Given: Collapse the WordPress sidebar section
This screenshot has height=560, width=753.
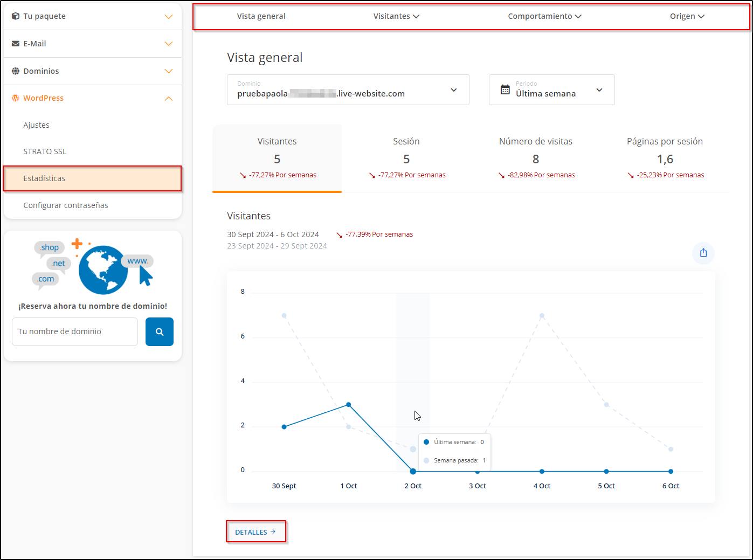Looking at the screenshot, I should click(168, 99).
